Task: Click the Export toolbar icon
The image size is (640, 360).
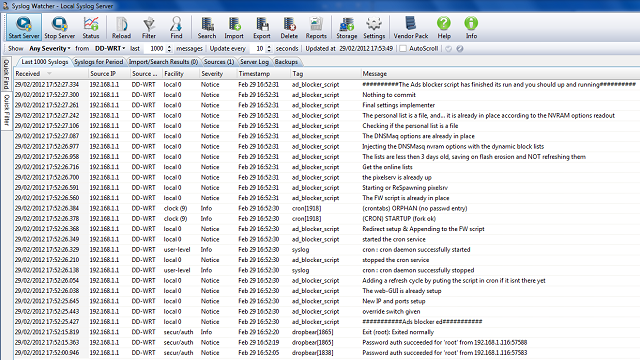Action: [x=262, y=27]
